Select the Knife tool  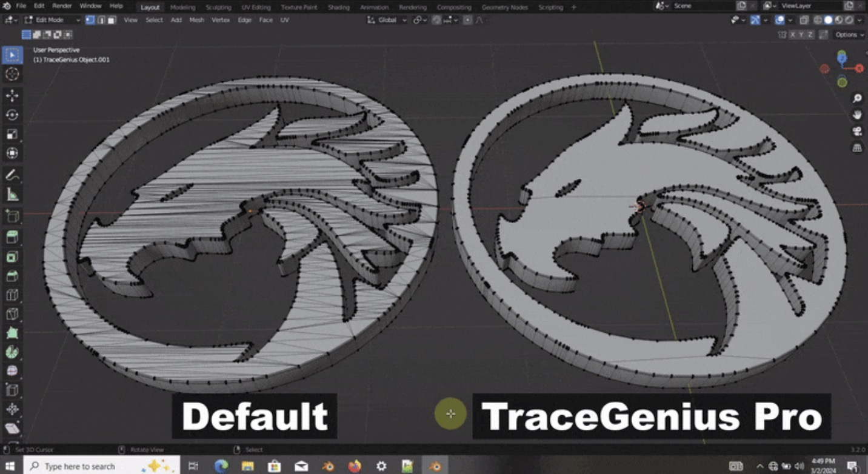[12, 315]
